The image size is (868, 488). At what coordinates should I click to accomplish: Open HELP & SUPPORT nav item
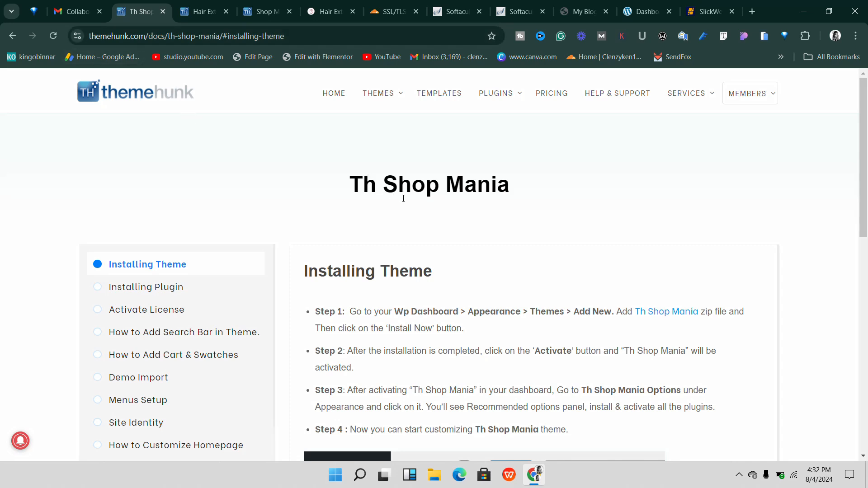pos(617,93)
